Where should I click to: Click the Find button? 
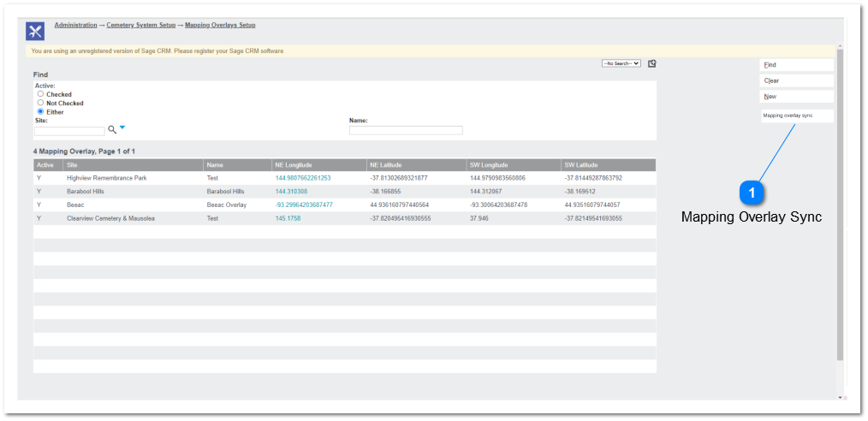[797, 65]
